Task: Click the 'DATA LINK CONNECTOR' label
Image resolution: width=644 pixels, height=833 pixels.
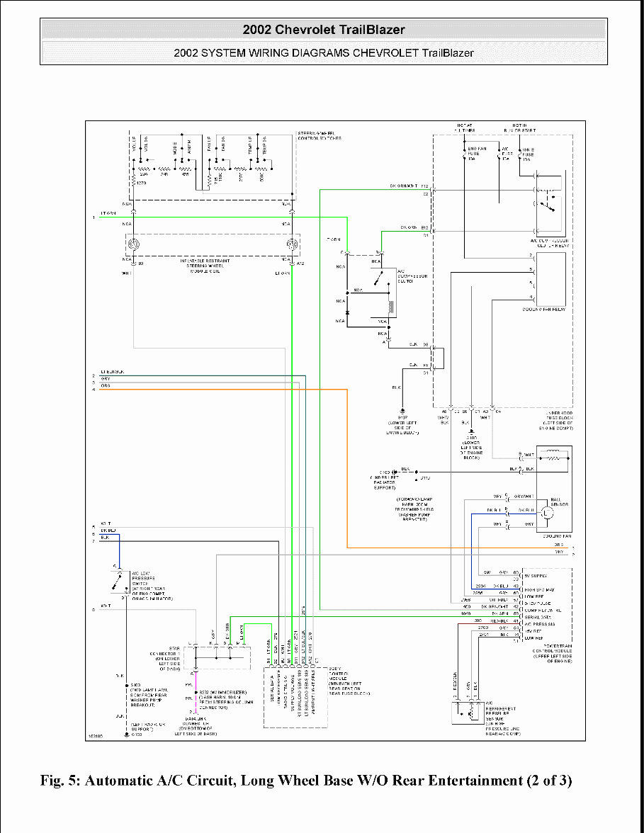Action: pos(196,721)
